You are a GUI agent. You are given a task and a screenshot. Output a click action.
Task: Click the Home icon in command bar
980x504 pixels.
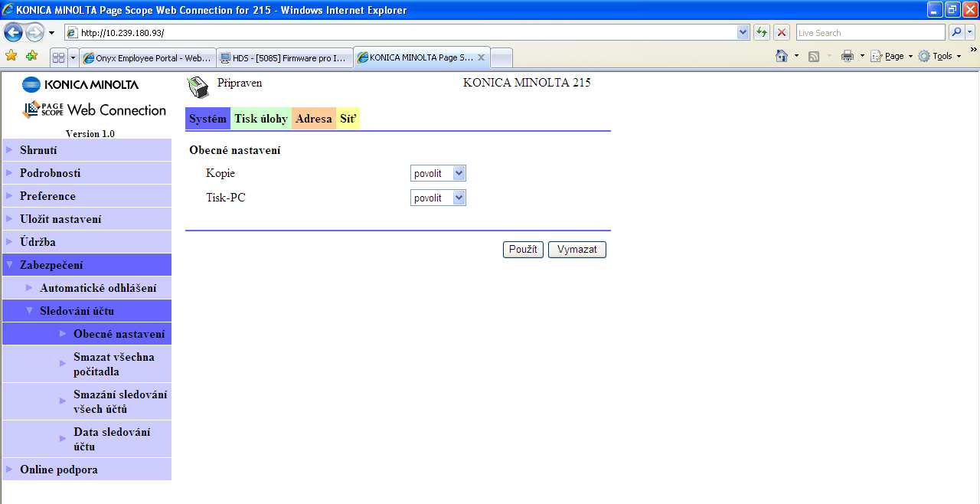point(782,56)
